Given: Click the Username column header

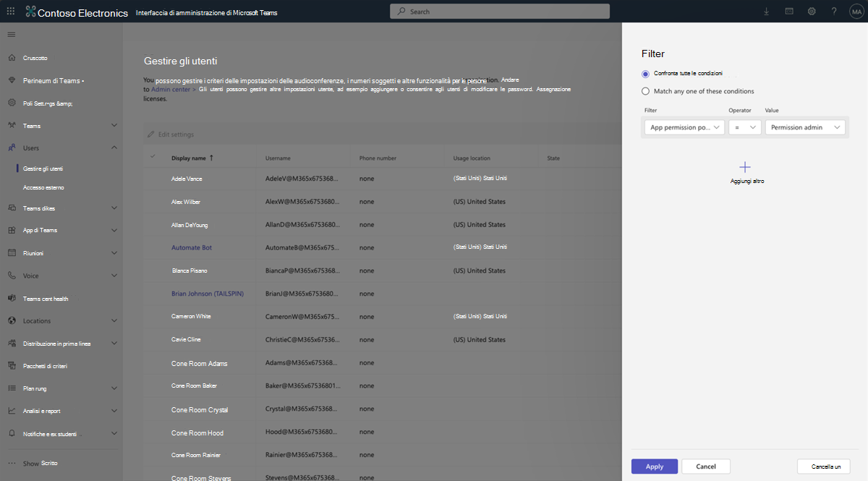Looking at the screenshot, I should click(x=278, y=158).
